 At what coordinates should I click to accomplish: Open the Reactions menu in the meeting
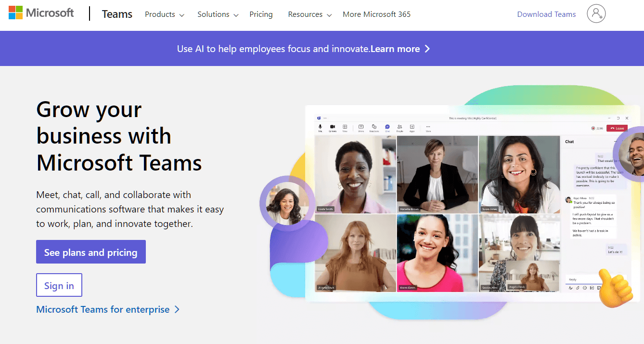pos(374,128)
